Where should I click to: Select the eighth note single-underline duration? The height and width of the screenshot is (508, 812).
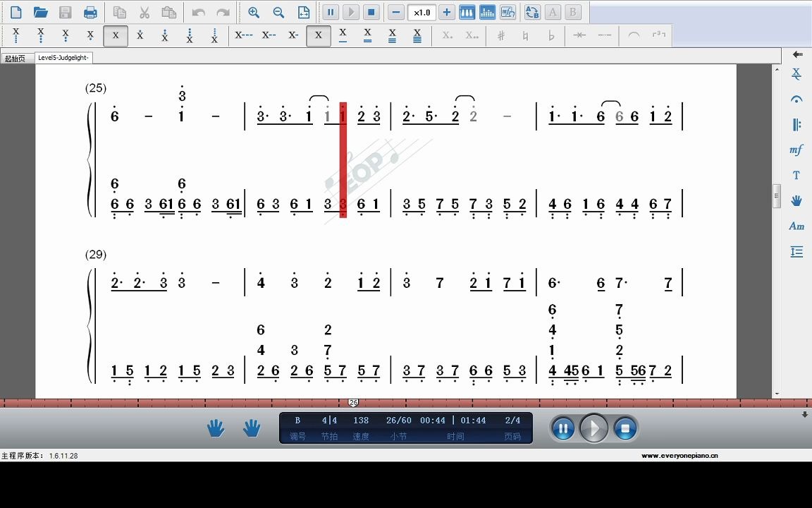click(x=343, y=35)
